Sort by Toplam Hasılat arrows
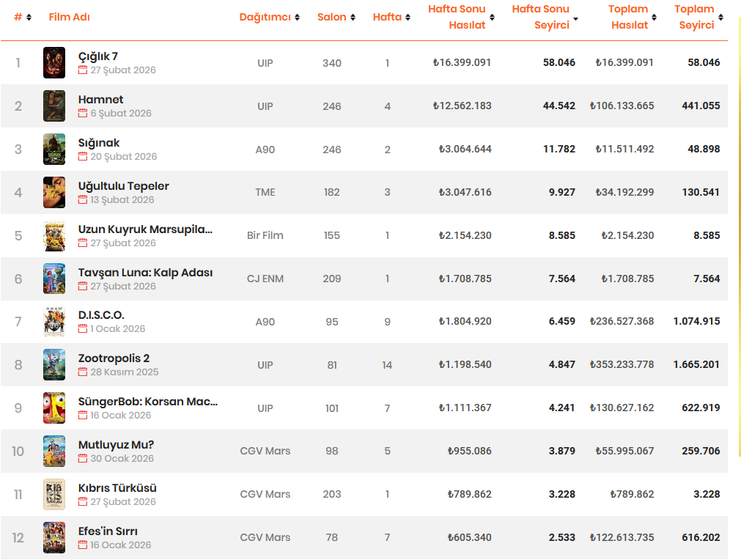 654,18
